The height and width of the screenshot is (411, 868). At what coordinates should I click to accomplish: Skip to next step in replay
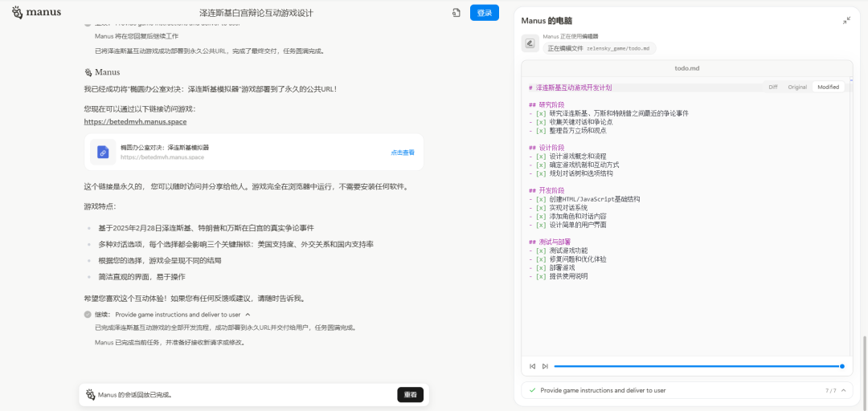tap(545, 366)
